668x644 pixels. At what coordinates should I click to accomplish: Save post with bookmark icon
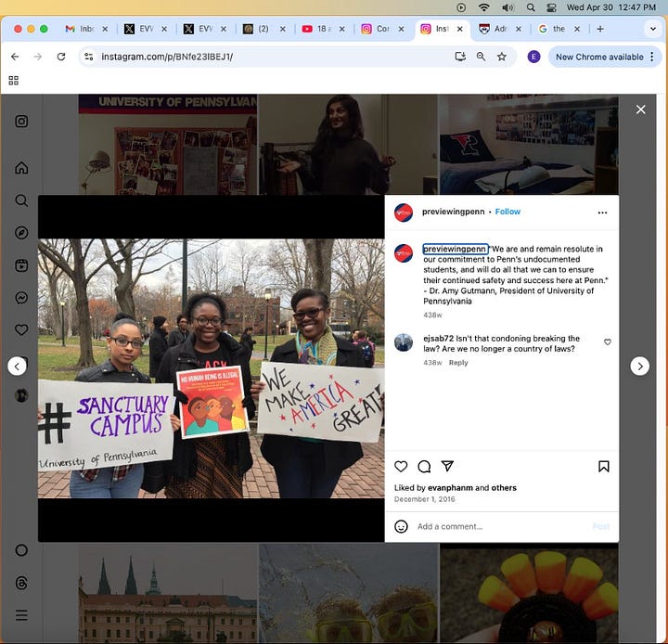click(603, 466)
